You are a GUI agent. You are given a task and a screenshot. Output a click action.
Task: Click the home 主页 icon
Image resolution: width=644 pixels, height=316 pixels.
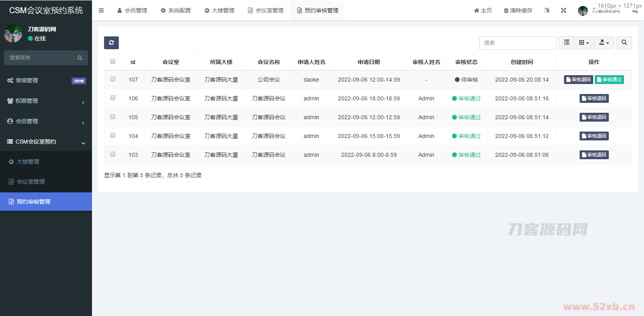[476, 10]
